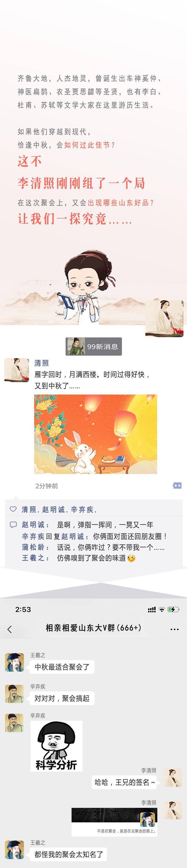Tap the back arrow in chat header

(9, 629)
